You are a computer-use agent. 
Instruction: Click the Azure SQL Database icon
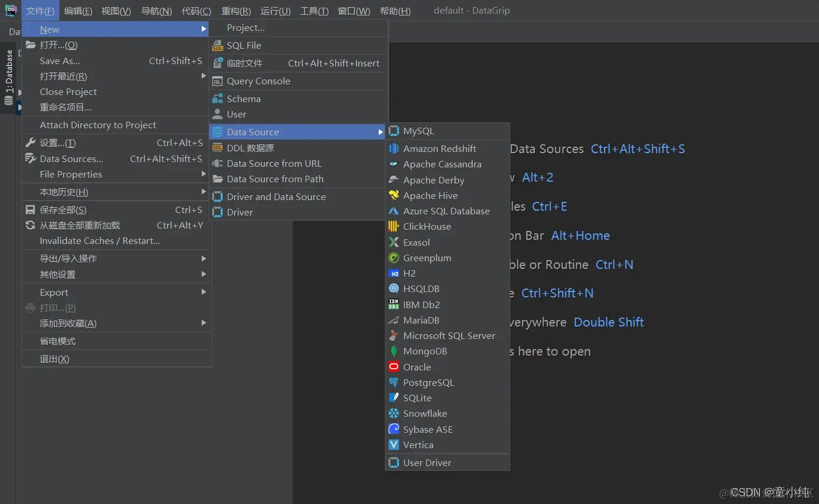point(394,211)
